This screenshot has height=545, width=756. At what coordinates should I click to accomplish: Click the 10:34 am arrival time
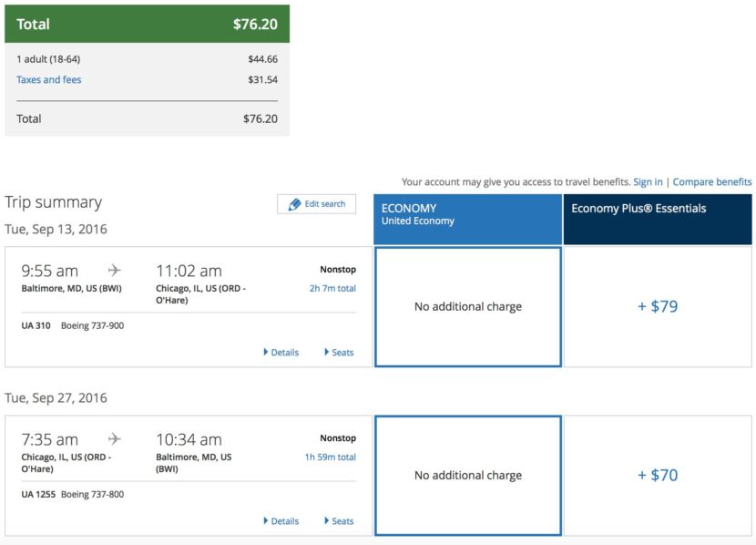(189, 440)
